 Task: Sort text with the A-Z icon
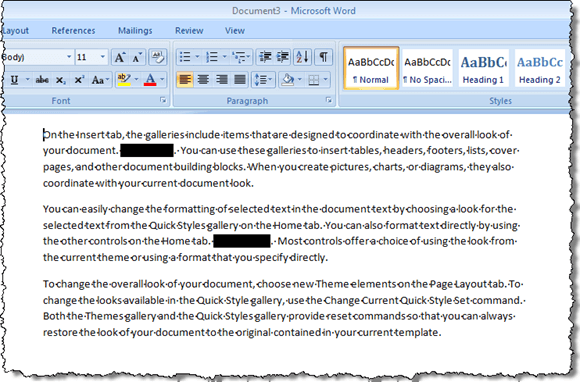[303, 57]
